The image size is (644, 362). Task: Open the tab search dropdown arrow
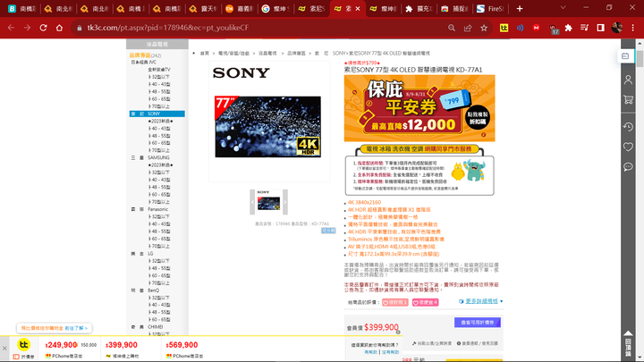click(x=563, y=8)
